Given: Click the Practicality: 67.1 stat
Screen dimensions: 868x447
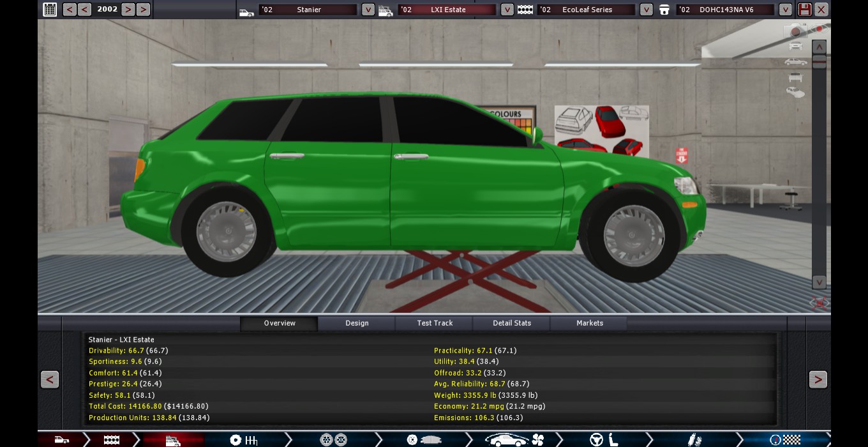Looking at the screenshot, I should [x=475, y=351].
